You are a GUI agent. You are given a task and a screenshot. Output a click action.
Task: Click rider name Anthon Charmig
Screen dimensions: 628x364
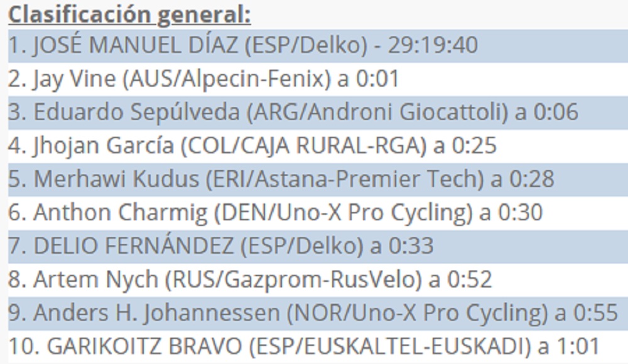120,213
